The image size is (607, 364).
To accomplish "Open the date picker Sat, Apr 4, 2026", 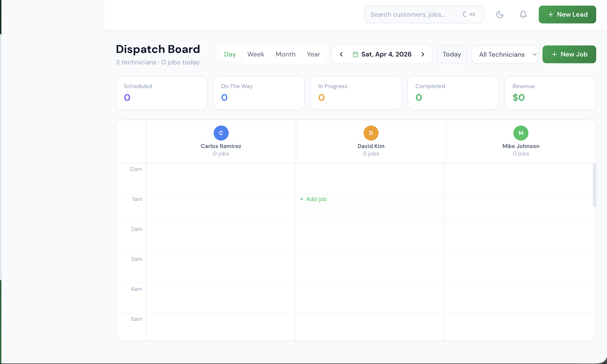I will tap(382, 54).
